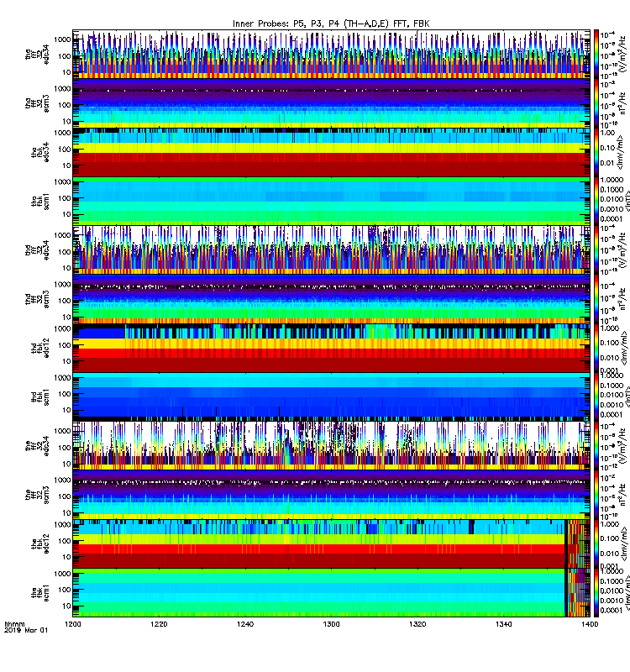
Task: Click inside the the fbk scm1 spectrogram plot area
Action: point(331,593)
